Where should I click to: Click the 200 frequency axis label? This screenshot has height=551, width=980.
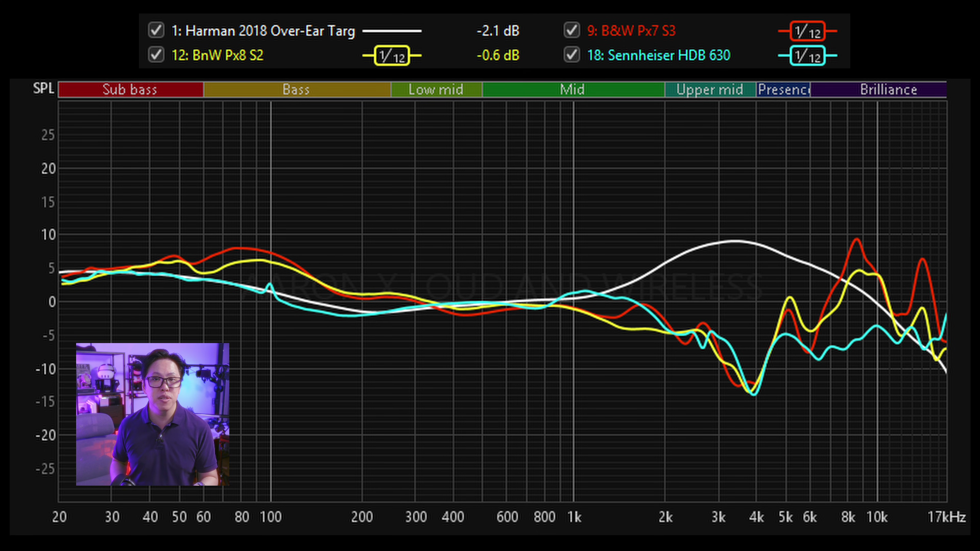coord(362,517)
